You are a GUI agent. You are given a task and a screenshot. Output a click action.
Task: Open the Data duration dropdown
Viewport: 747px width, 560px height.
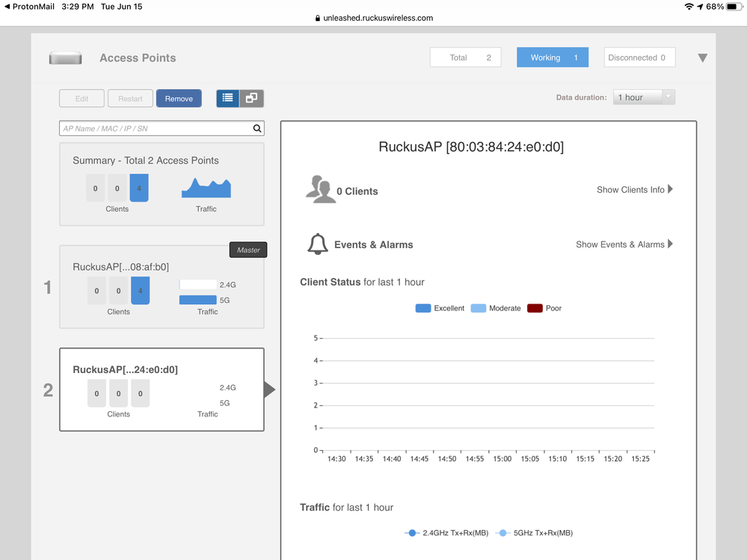(x=645, y=97)
